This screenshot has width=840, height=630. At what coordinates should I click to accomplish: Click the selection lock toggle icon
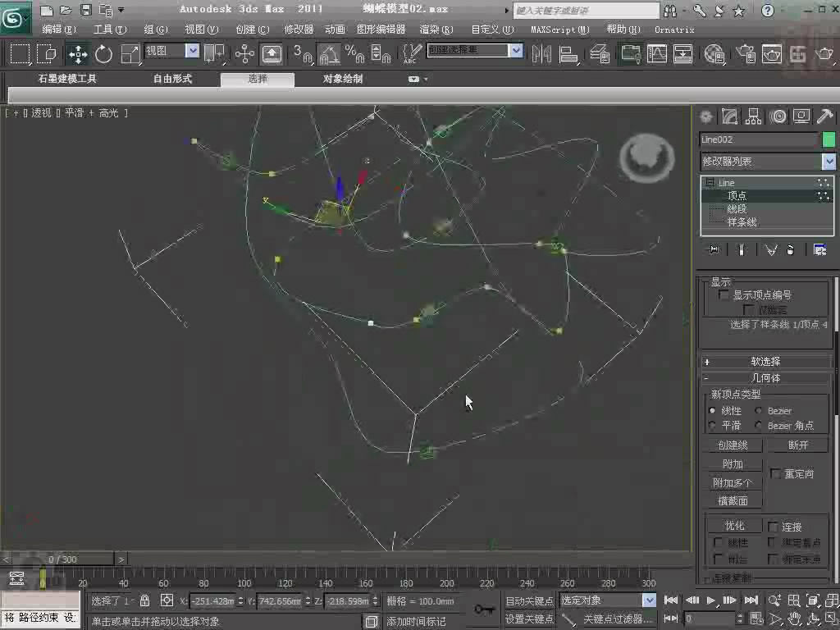144,600
